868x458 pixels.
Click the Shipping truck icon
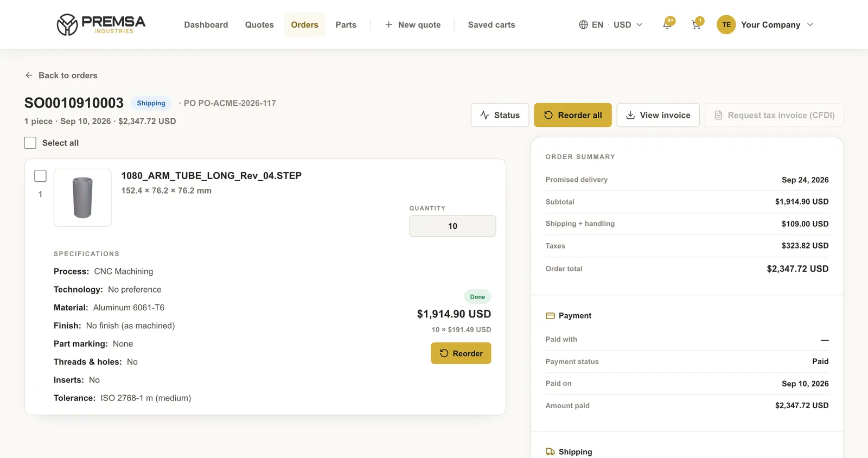coord(550,451)
